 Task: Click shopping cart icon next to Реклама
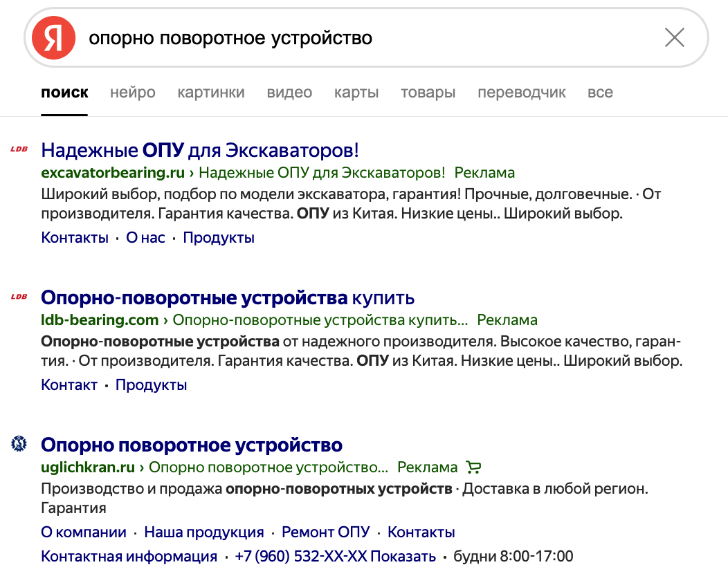pyautogui.click(x=473, y=467)
